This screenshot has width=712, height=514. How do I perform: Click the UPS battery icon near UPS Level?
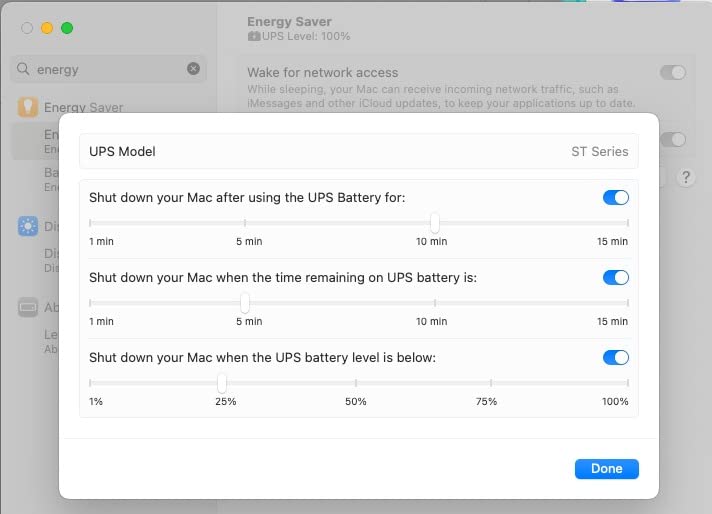click(254, 36)
